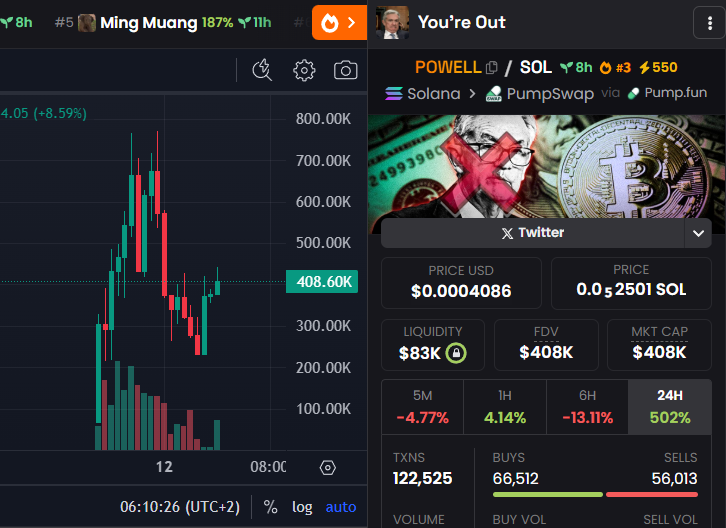Click the BUYS 66,512 value
726x528 pixels.
coord(515,478)
